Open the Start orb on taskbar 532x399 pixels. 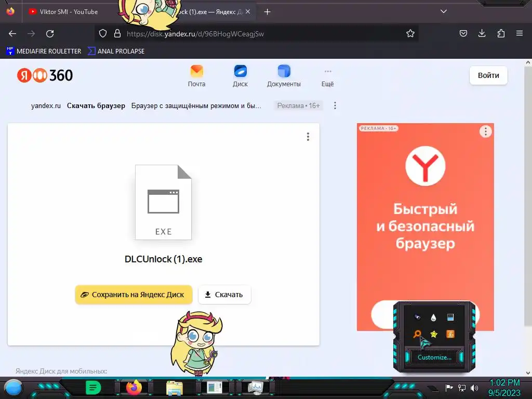[14, 388]
